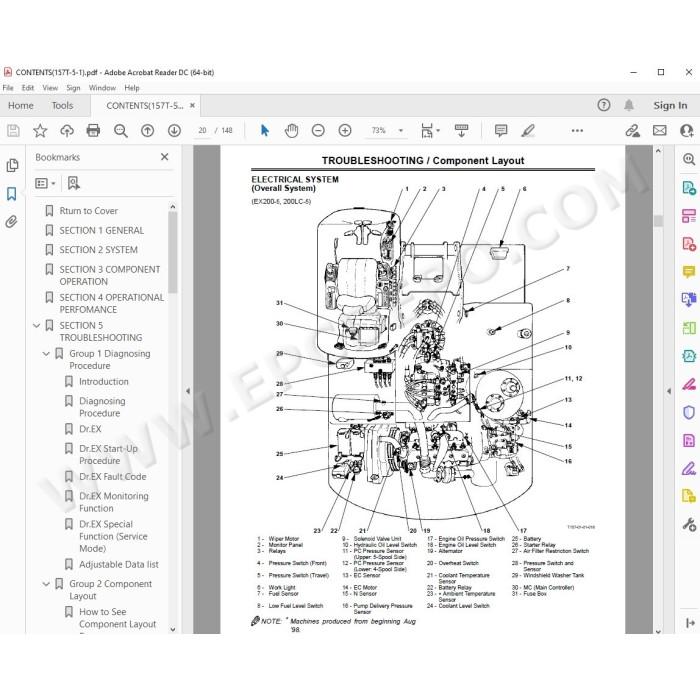Screen dimensions: 700x700
Task: Open more tools ellipsis menu
Action: coord(577,130)
